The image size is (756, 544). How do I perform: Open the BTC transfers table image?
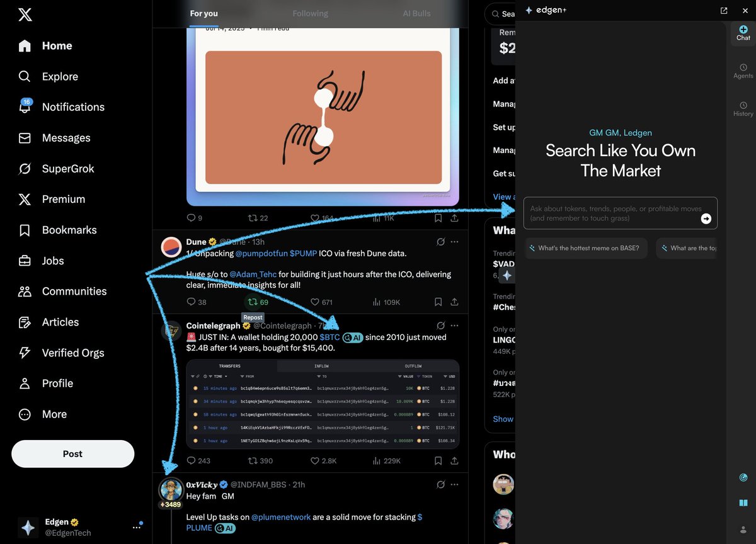[323, 404]
